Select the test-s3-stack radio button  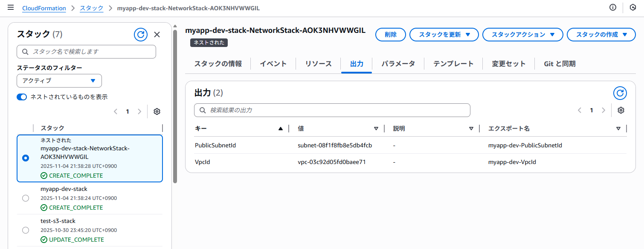[26, 230]
